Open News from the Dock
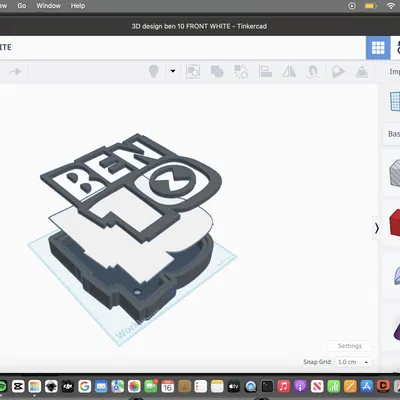This screenshot has height=400, width=400. tap(317, 387)
